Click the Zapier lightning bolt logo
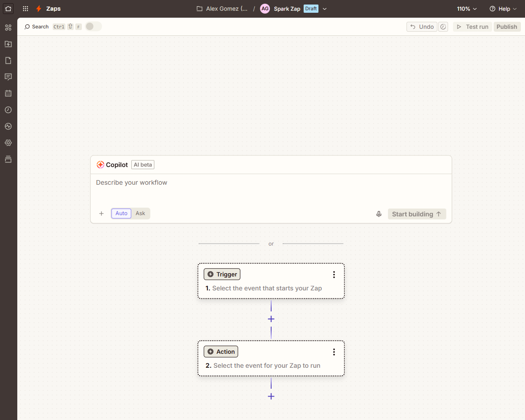This screenshot has height=420, width=525. [38, 8]
